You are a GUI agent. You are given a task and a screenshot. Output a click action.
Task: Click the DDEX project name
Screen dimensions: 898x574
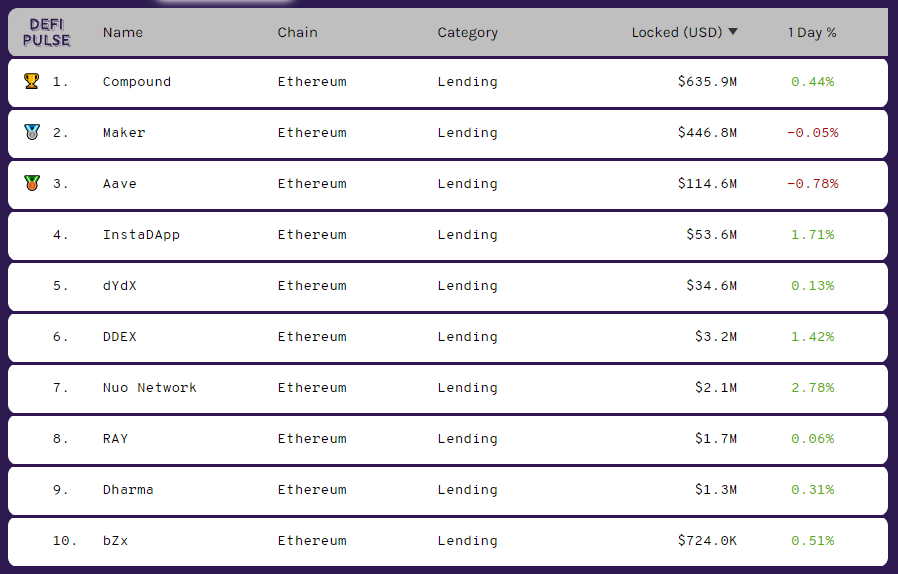tap(120, 337)
